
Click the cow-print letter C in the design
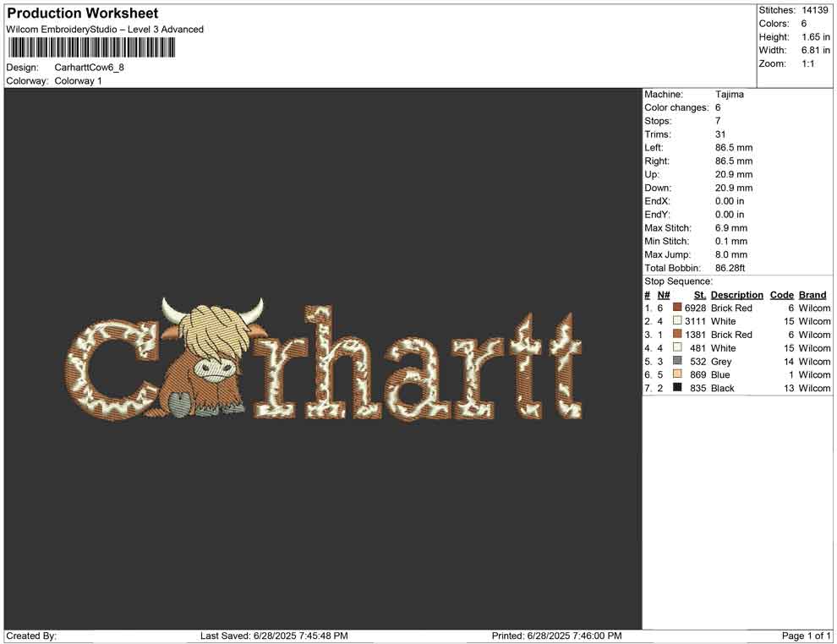pos(111,370)
